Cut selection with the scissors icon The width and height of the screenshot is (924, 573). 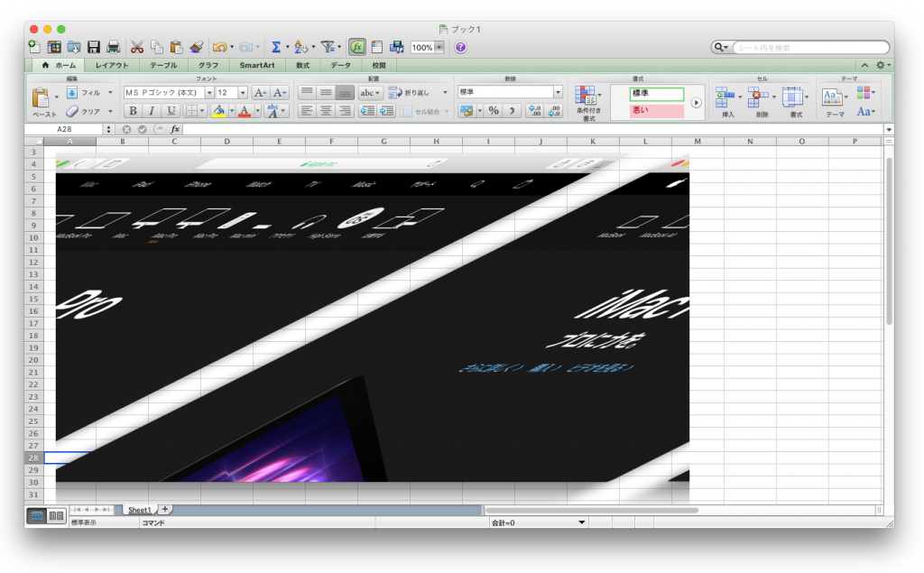coord(137,47)
